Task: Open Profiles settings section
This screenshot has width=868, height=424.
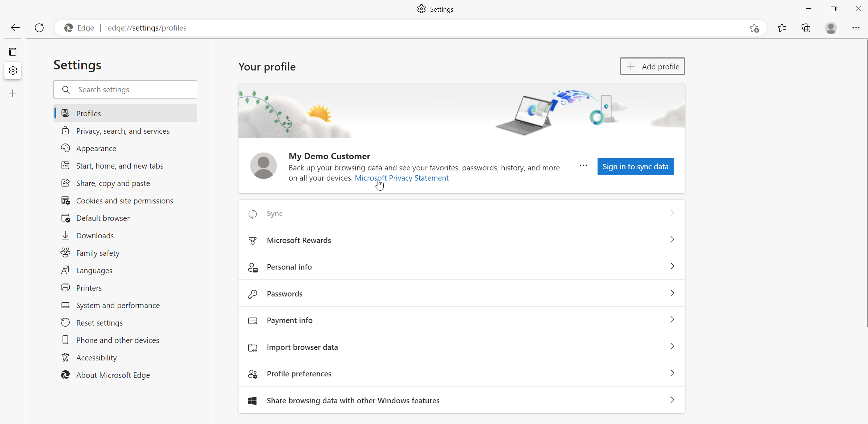Action: [x=125, y=113]
